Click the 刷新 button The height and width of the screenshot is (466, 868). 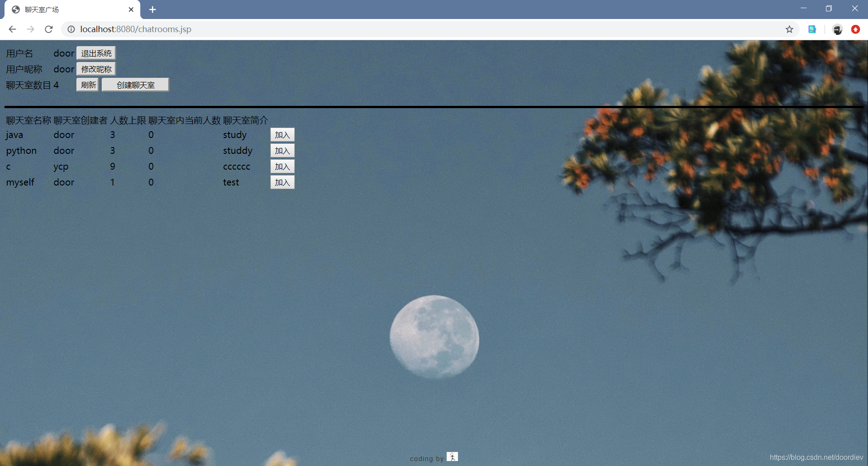coord(88,85)
